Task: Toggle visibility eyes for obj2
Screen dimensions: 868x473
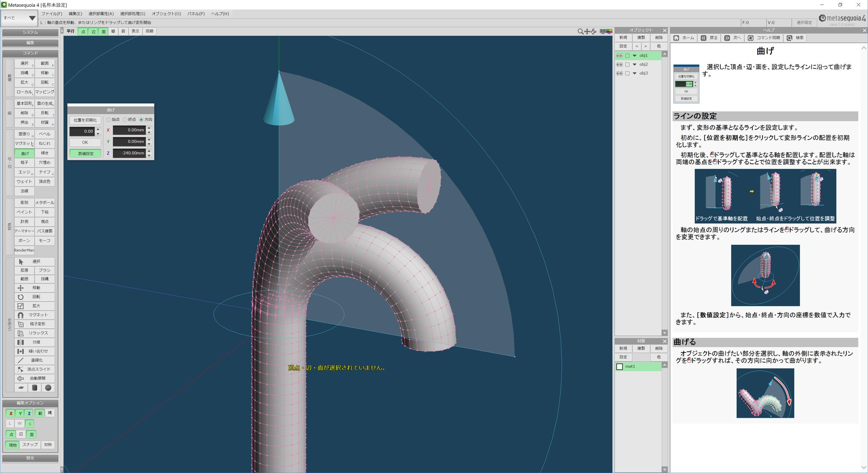Action: click(620, 64)
